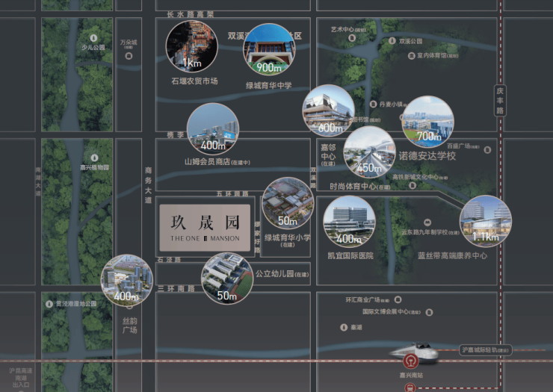Image resolution: width=553 pixels, height=392 pixels.
Task: Click the school icon above 云东路九年制学校
Action: (427, 223)
